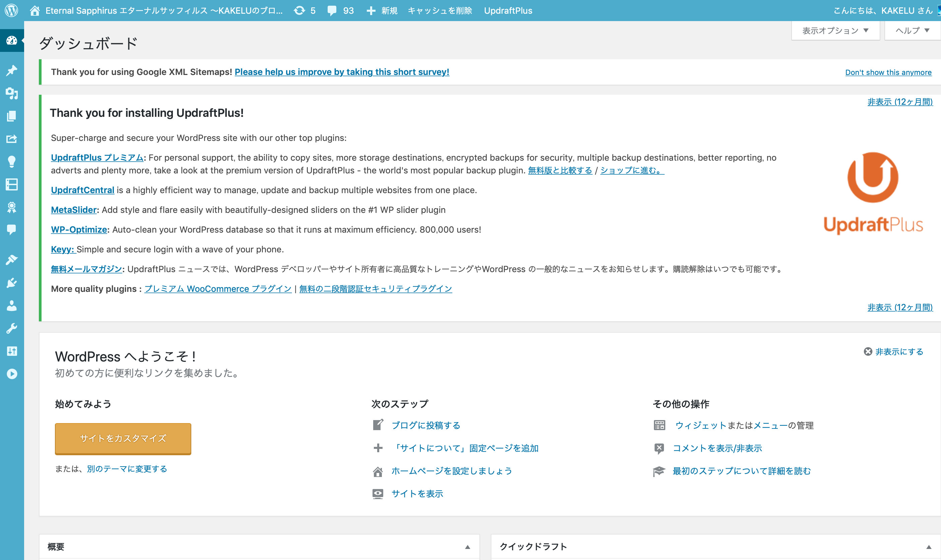Open Media via the camera-music sidebar icon

point(12,93)
